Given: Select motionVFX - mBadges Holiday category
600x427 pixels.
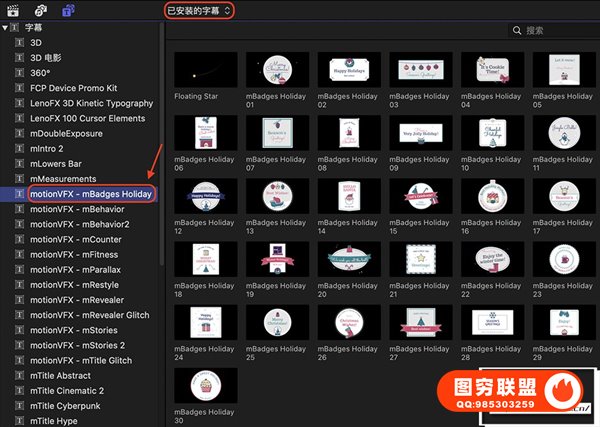Looking at the screenshot, I should [91, 193].
